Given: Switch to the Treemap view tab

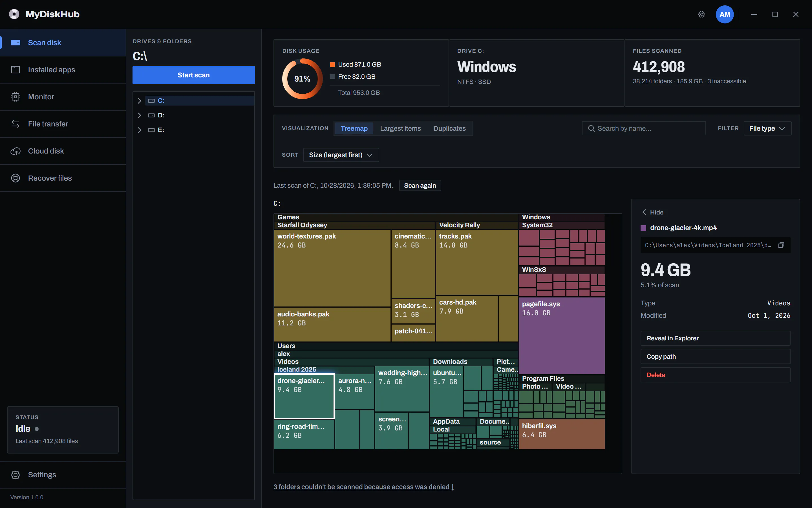Looking at the screenshot, I should click(354, 128).
